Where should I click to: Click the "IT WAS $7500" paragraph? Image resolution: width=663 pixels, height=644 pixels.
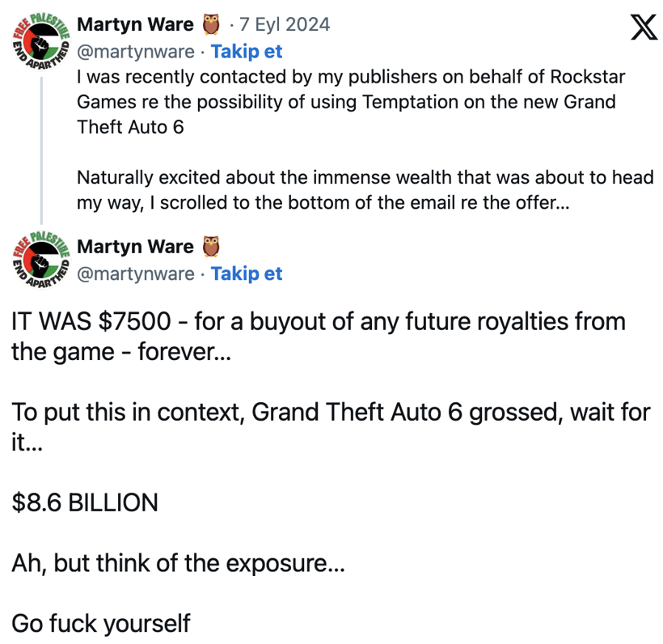319,335
